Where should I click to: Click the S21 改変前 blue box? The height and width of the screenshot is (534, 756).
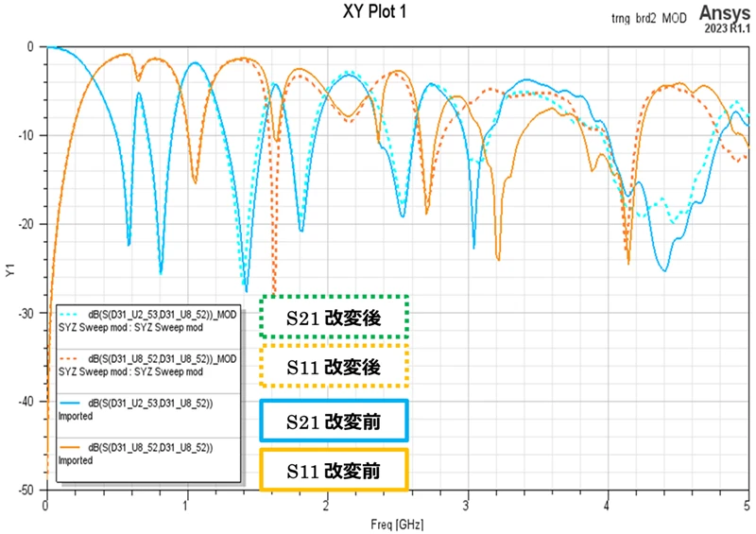(334, 421)
